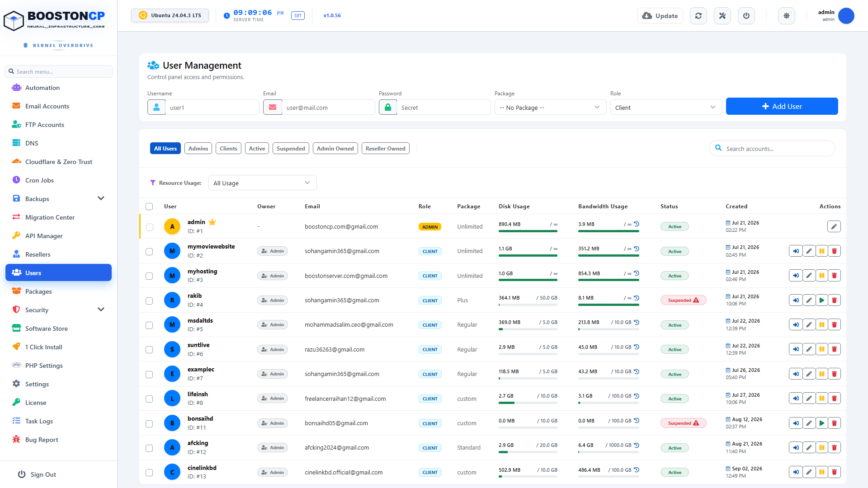Open the admin profile avatar
This screenshot has width=868, height=488.
[x=846, y=16]
